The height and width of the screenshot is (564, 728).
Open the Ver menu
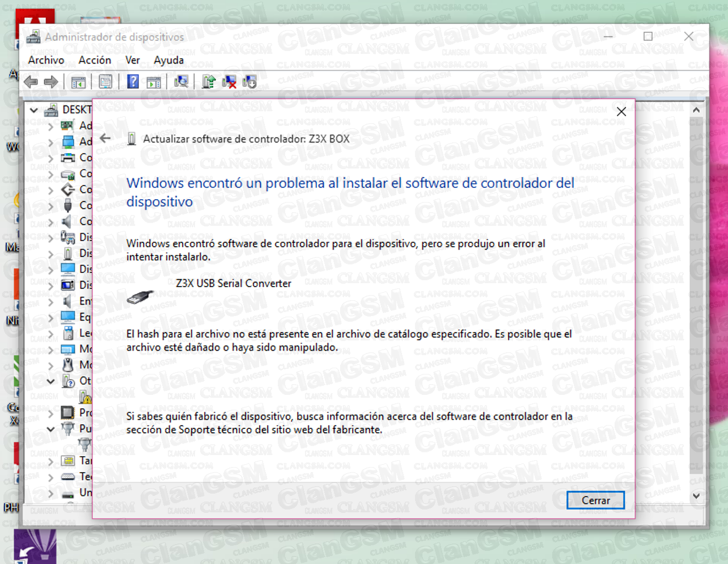point(133,60)
